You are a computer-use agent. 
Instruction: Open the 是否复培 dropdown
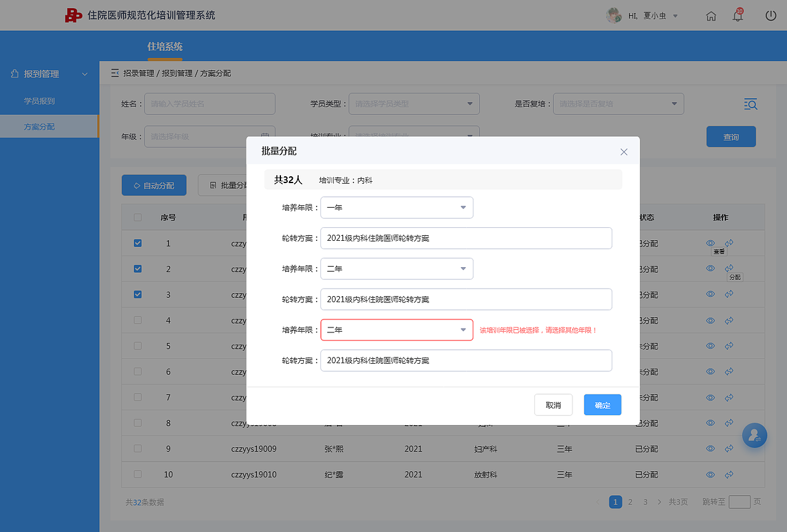[x=619, y=104]
